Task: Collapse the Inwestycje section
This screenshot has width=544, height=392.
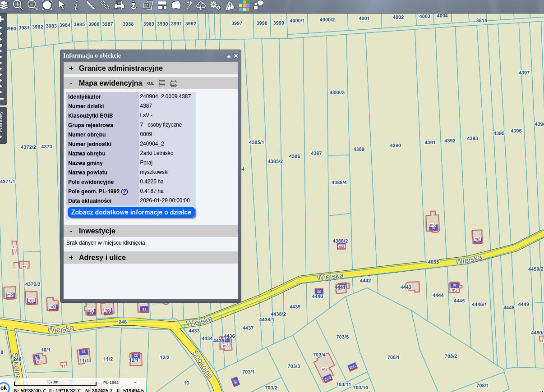Action: click(71, 231)
